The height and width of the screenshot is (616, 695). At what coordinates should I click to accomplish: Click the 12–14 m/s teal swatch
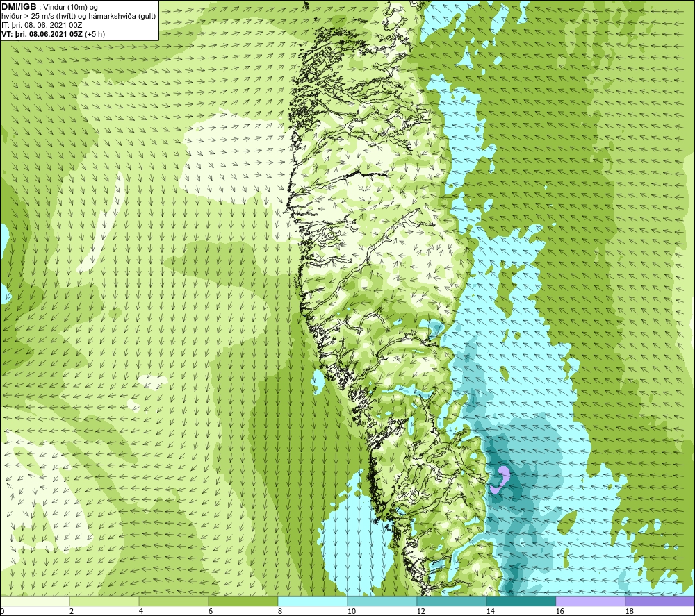click(x=452, y=601)
